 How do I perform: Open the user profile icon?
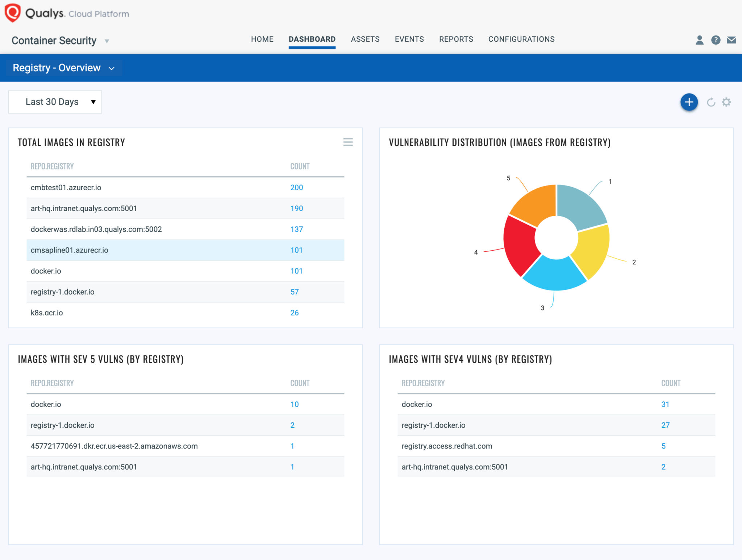tap(699, 40)
